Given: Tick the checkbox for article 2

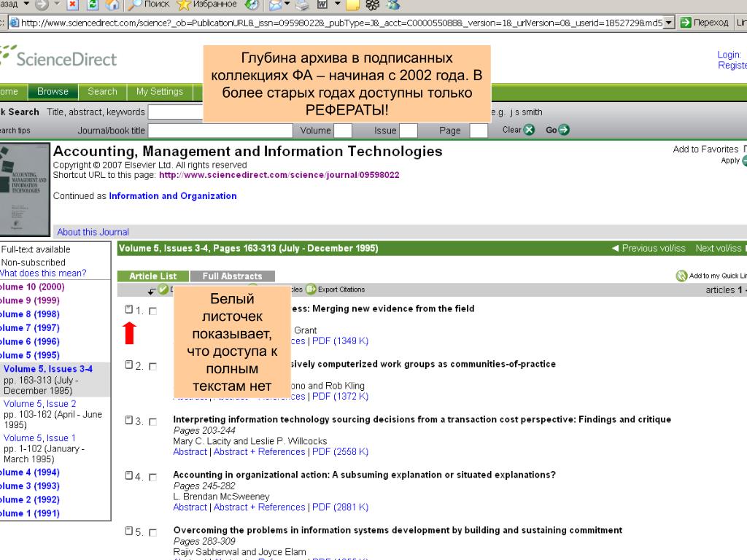Looking at the screenshot, I should pos(153,366).
